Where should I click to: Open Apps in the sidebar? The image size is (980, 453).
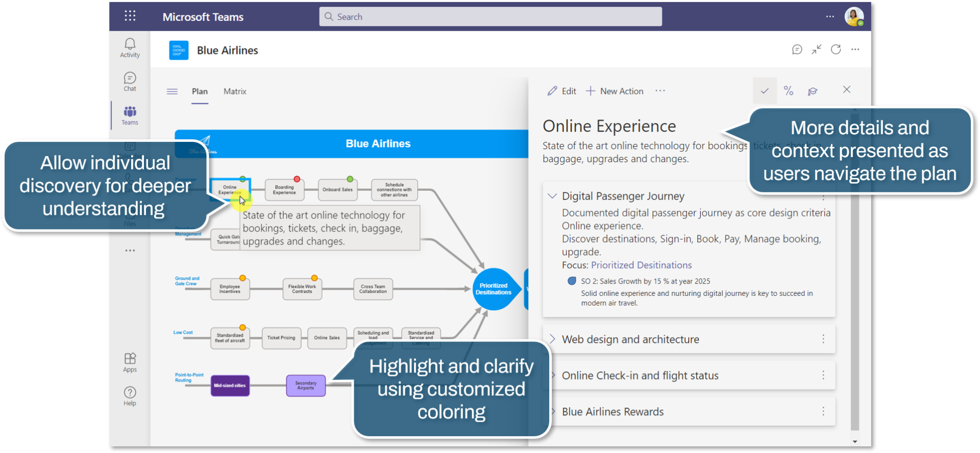pyautogui.click(x=130, y=363)
